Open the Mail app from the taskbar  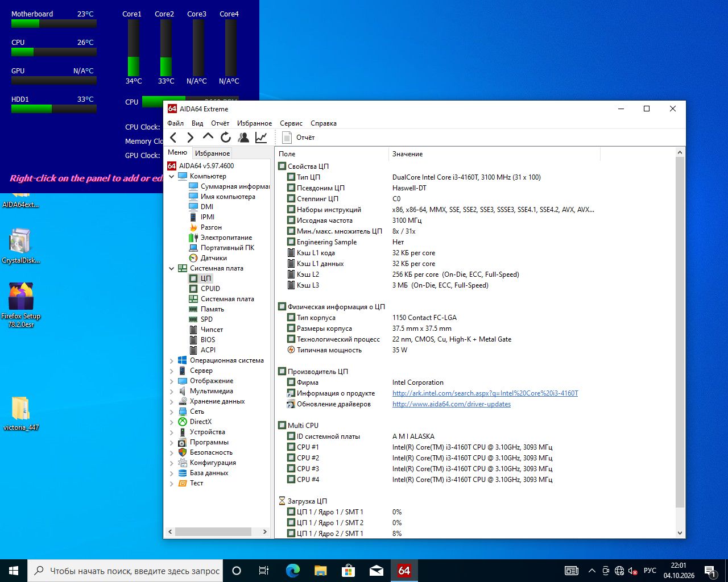coord(377,571)
